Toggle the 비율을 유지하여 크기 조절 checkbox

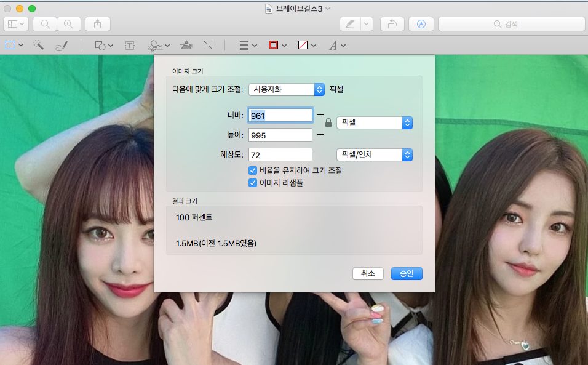point(253,170)
